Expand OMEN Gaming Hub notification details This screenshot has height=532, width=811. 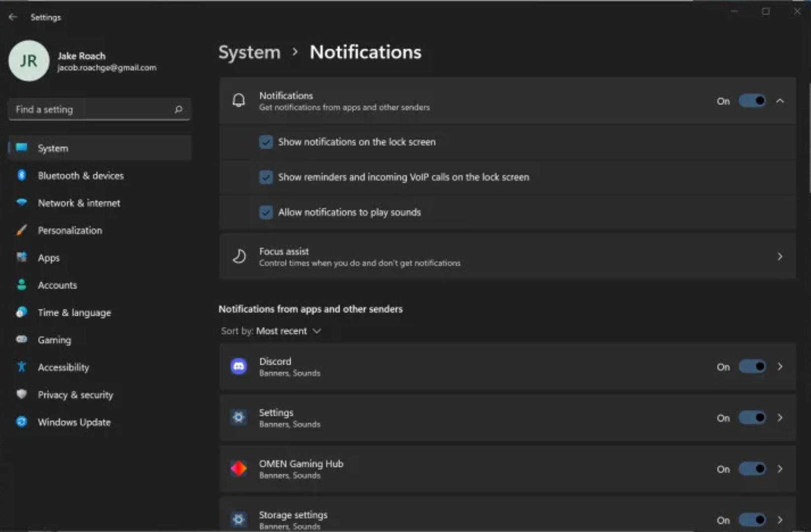[x=780, y=469]
